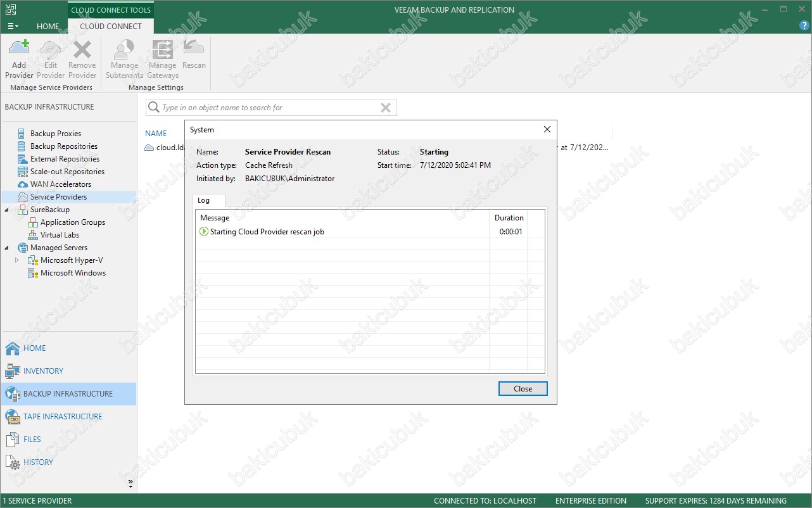Open the Help question mark icon
Image resolution: width=812 pixels, height=508 pixels.
pyautogui.click(x=804, y=26)
